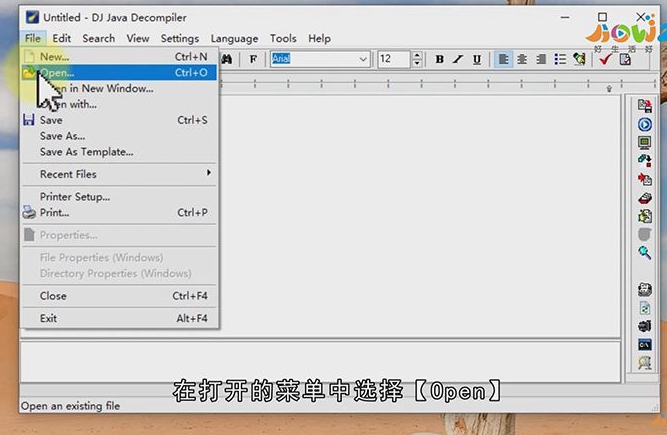Click the disabled Properties... menu entry

click(119, 235)
